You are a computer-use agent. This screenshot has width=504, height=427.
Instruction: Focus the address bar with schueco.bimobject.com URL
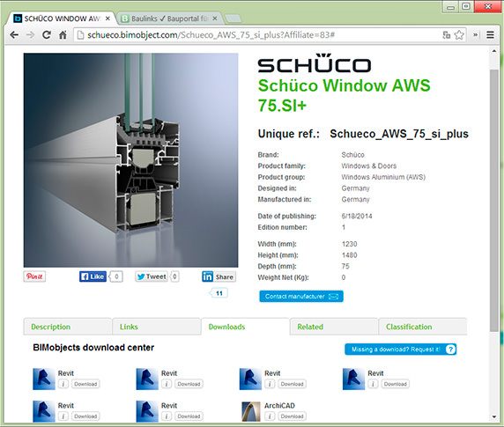257,34
